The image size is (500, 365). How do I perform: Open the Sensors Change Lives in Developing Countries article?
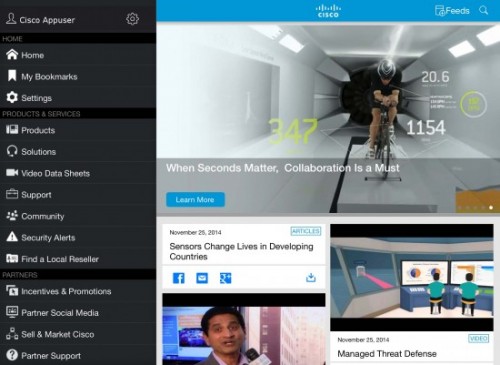click(241, 251)
